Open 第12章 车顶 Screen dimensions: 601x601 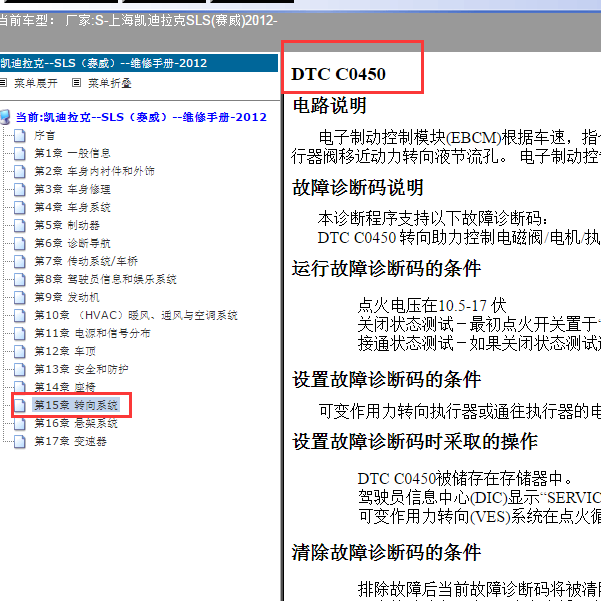[65, 351]
